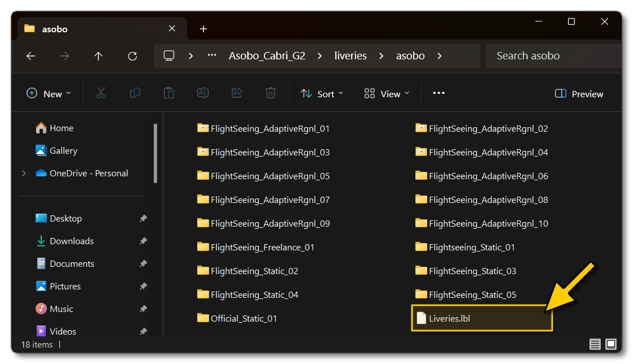Rename the selected item using the Rename icon
The width and height of the screenshot is (633, 364).
[203, 93]
